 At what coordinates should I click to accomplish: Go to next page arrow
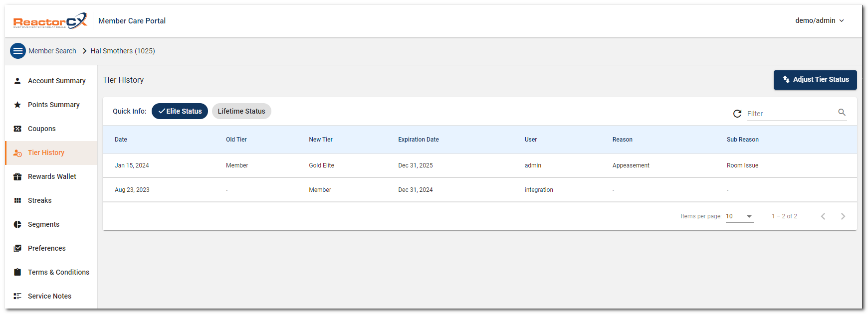843,216
